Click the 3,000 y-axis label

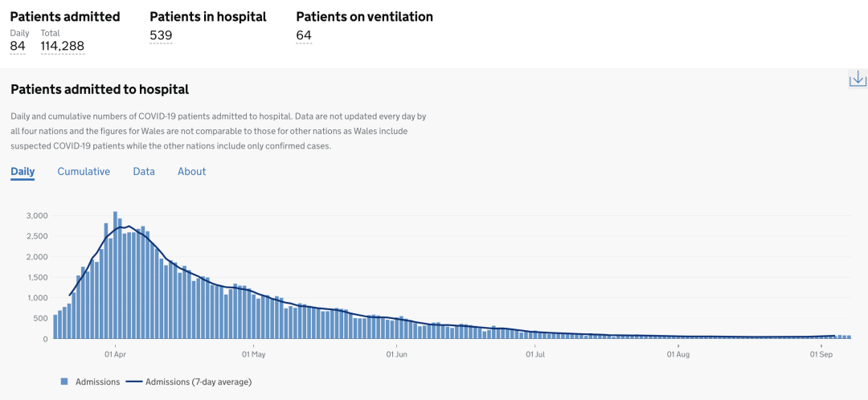pos(37,215)
